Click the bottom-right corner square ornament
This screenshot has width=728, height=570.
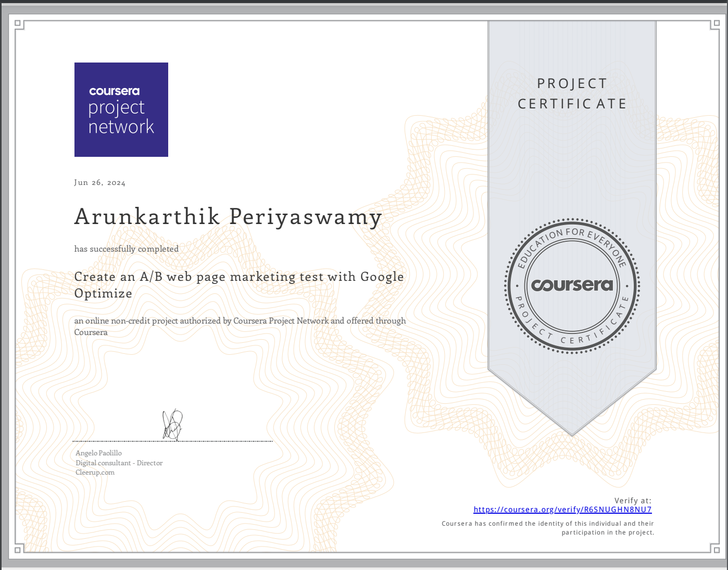[x=716, y=550]
